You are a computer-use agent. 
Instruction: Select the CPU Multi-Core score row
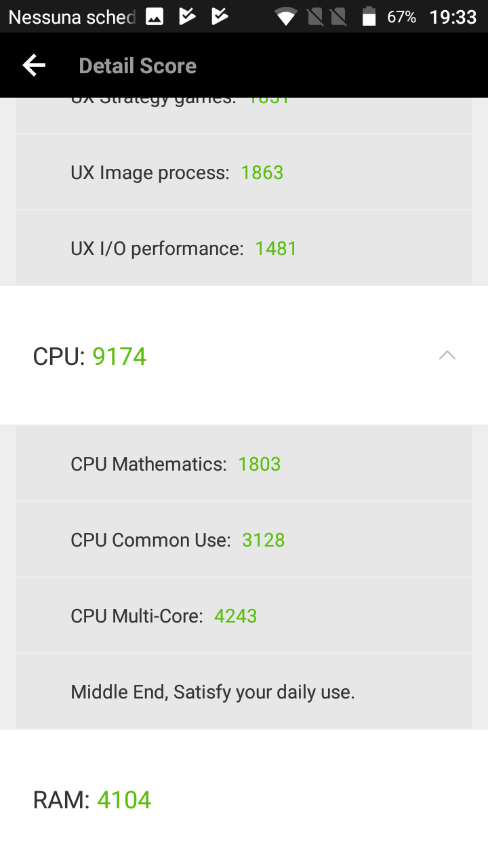244,616
